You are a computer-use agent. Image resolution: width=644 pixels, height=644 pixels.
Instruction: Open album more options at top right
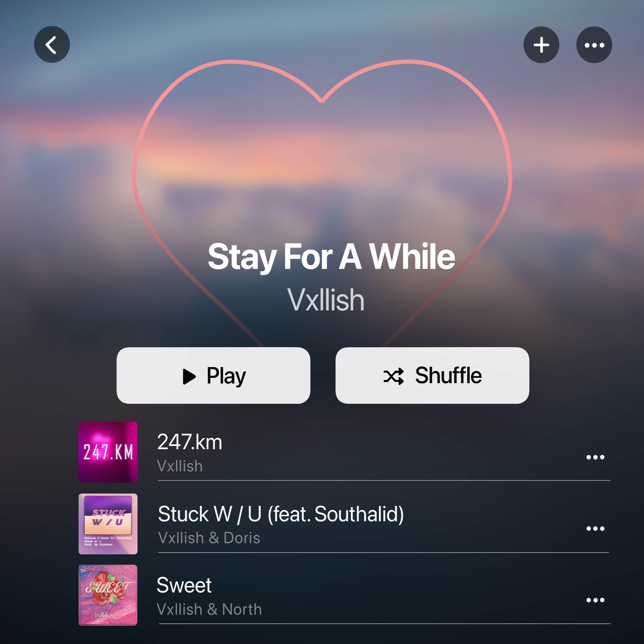594,45
